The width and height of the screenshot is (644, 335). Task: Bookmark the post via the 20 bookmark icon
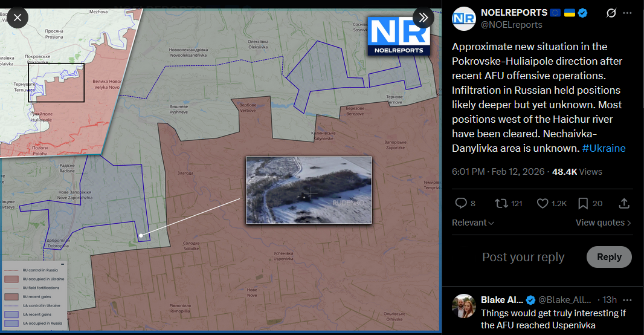pyautogui.click(x=583, y=203)
